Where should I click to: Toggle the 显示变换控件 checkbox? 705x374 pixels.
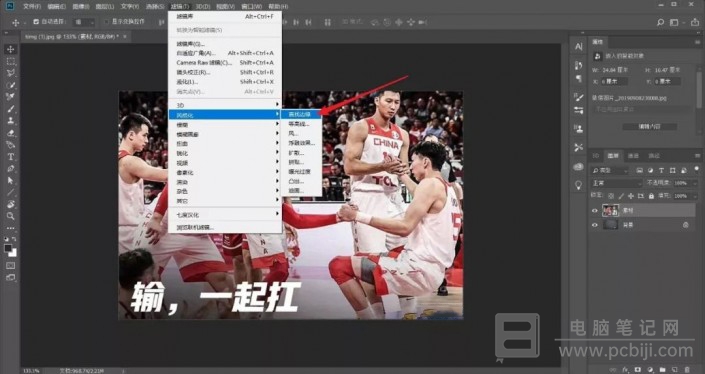(107, 22)
